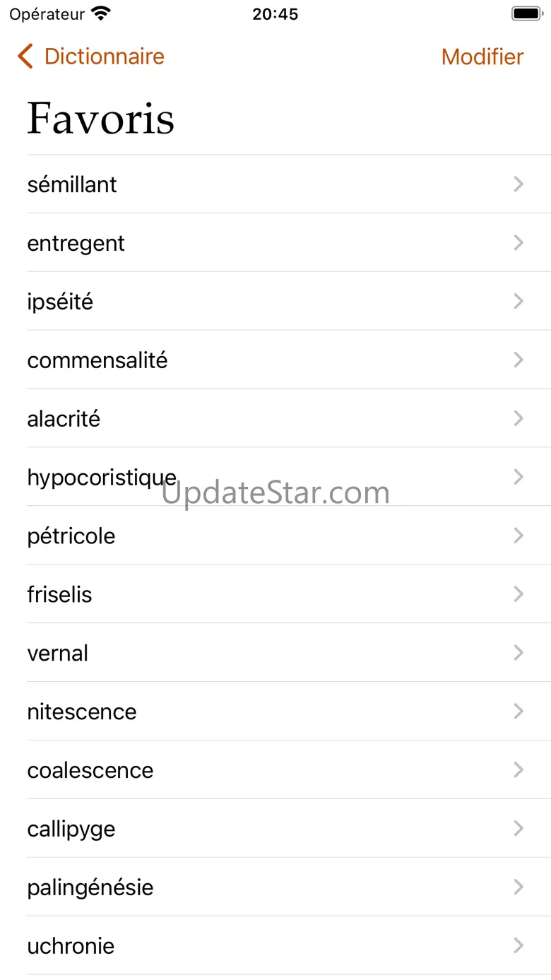Viewport: 551px width, 980px height.
Task: Select the ipséité entry
Action: click(x=60, y=302)
